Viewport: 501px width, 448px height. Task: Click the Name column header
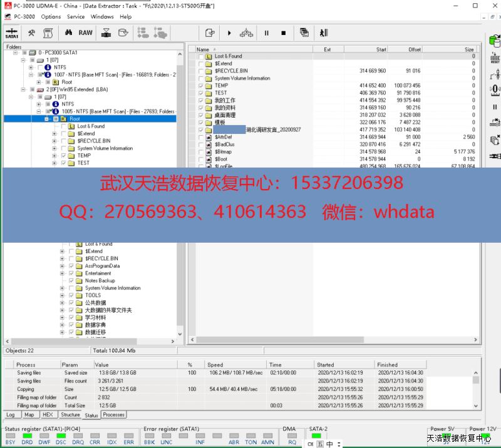click(x=250, y=49)
